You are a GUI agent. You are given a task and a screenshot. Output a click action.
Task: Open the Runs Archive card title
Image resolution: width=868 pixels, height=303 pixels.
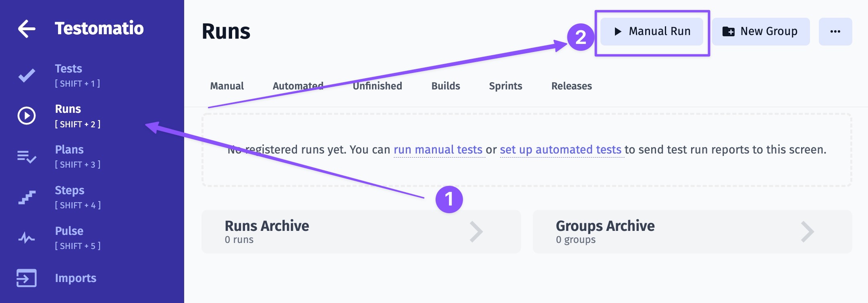pos(267,226)
